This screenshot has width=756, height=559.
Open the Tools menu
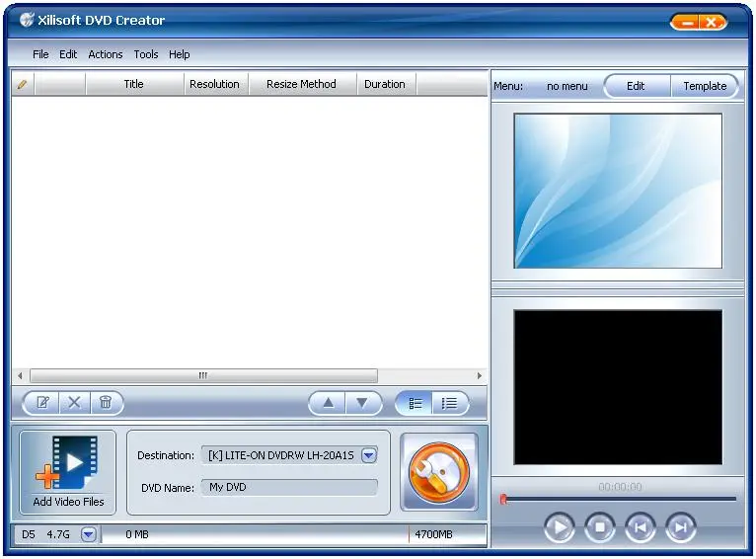coord(146,54)
